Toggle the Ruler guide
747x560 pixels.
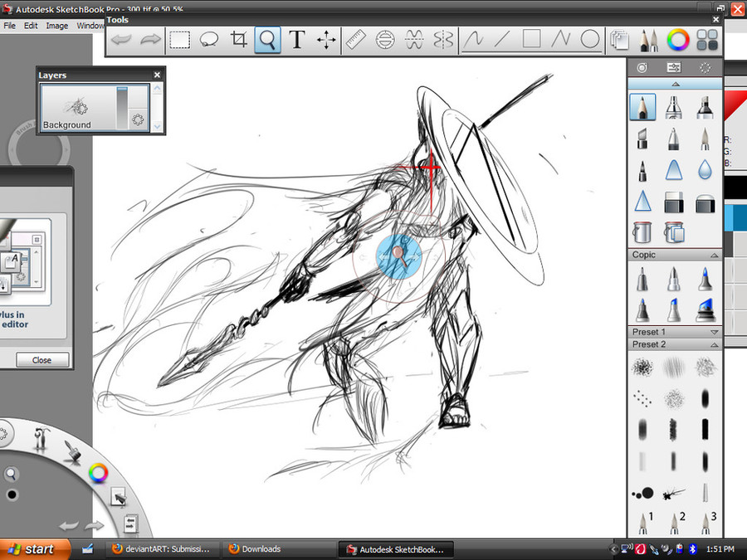(x=355, y=40)
